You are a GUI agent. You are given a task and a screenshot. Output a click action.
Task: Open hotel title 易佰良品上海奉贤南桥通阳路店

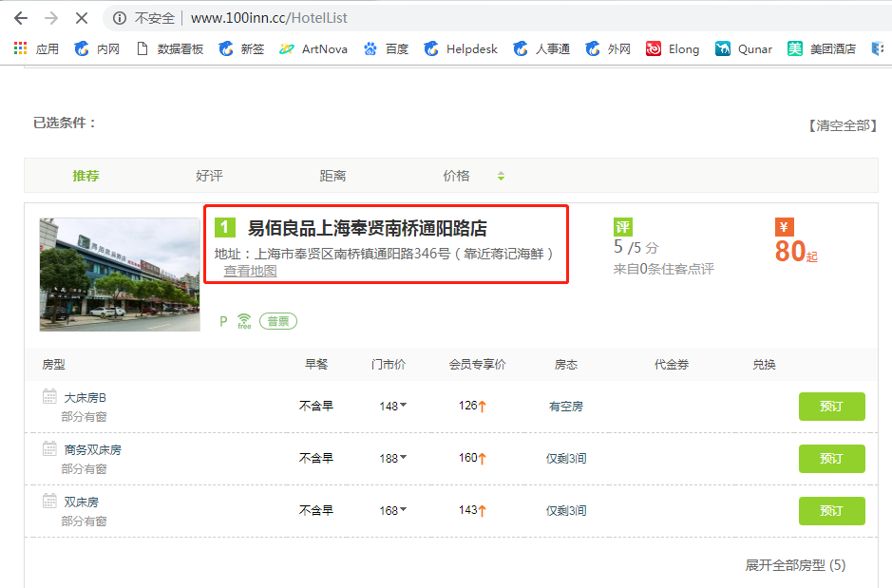368,228
